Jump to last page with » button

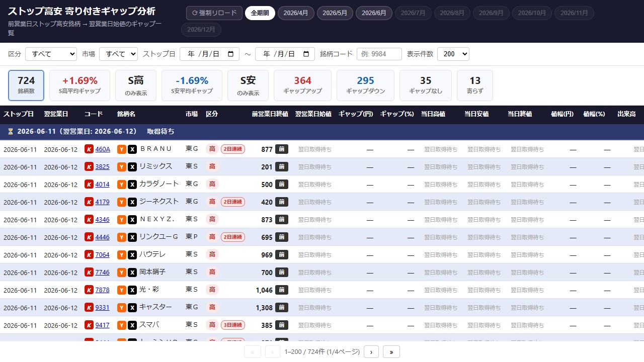click(391, 352)
